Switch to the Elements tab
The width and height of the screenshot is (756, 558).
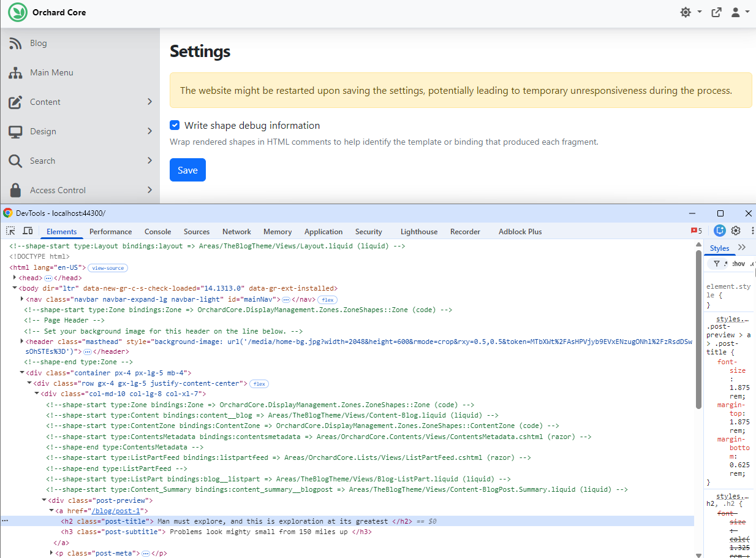pos(62,232)
